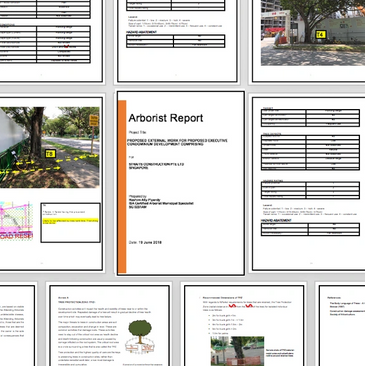Select the Recommended Dimensions of TPZ page thumbnail
Viewport: 365px width, 366px height.
click(244, 326)
